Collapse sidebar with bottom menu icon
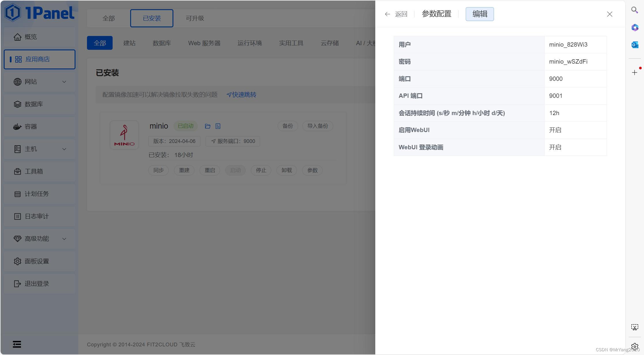Viewport: 644px width, 355px height. 17,344
